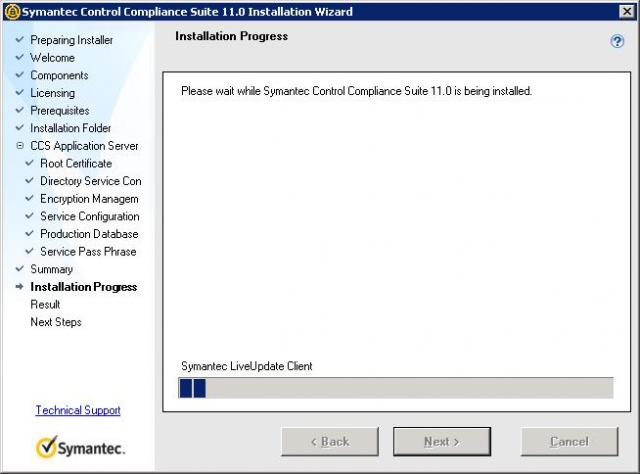The height and width of the screenshot is (474, 640).
Task: Select the Welcome step
Action: pos(53,58)
